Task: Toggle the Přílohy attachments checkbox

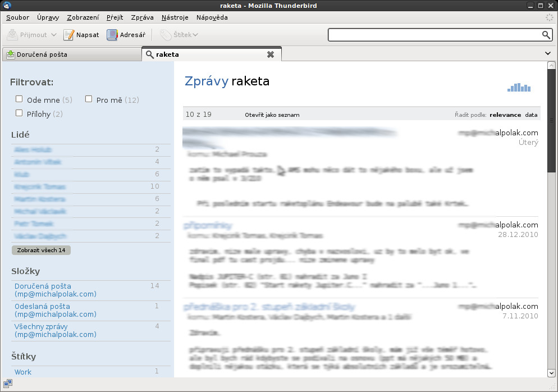Action: (19, 113)
